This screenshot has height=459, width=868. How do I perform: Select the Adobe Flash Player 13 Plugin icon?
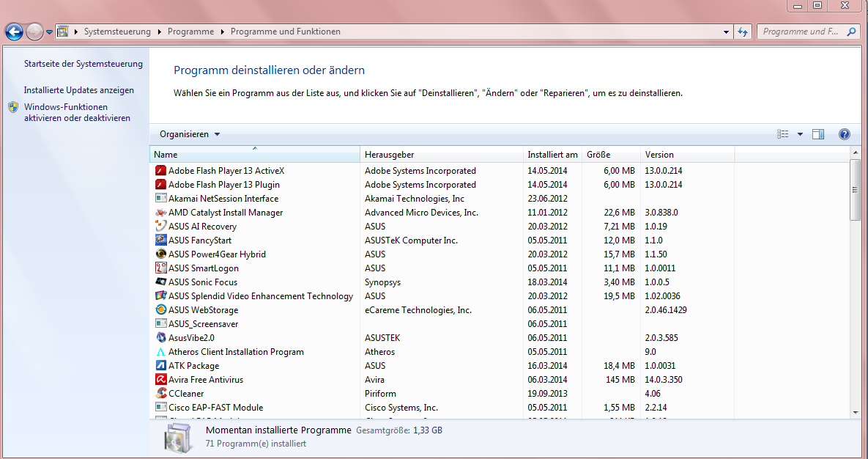click(160, 185)
